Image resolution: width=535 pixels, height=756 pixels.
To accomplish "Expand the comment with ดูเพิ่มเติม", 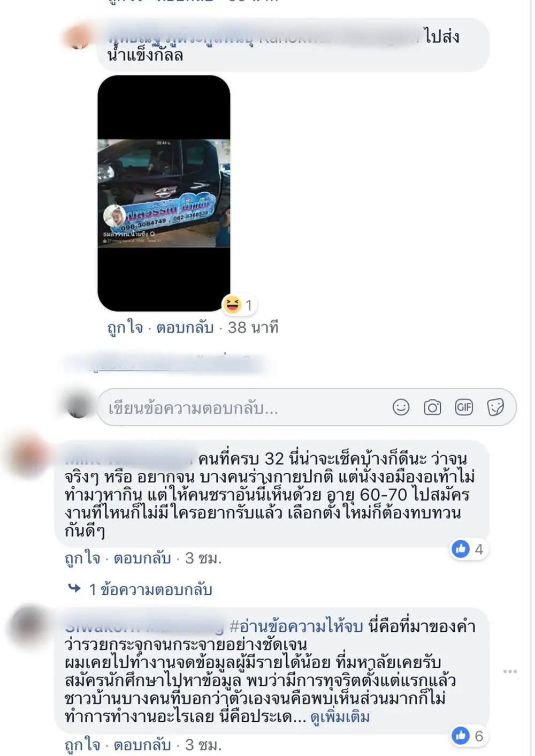I will 340,716.
